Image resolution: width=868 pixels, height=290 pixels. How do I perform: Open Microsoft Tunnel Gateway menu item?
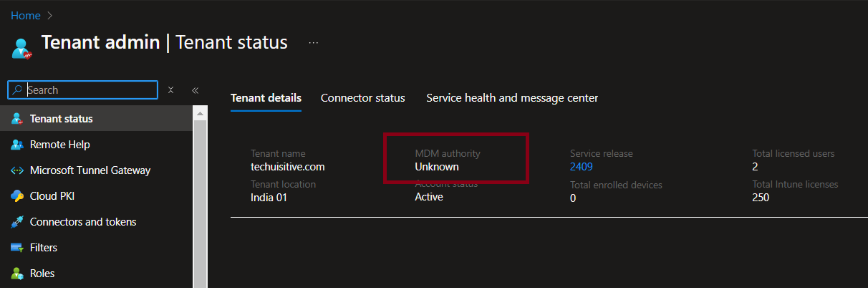click(x=96, y=170)
